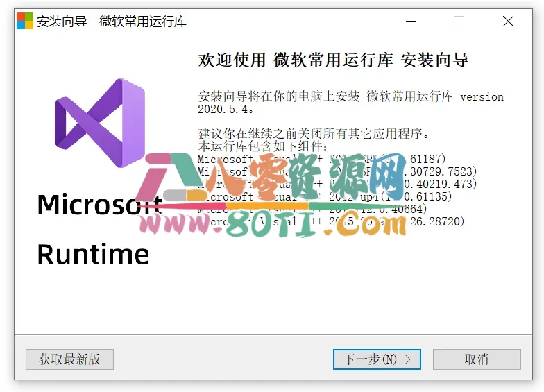The height and width of the screenshot is (392, 544).
Task: Click the component line ending in 61187)
Action: click(321, 160)
